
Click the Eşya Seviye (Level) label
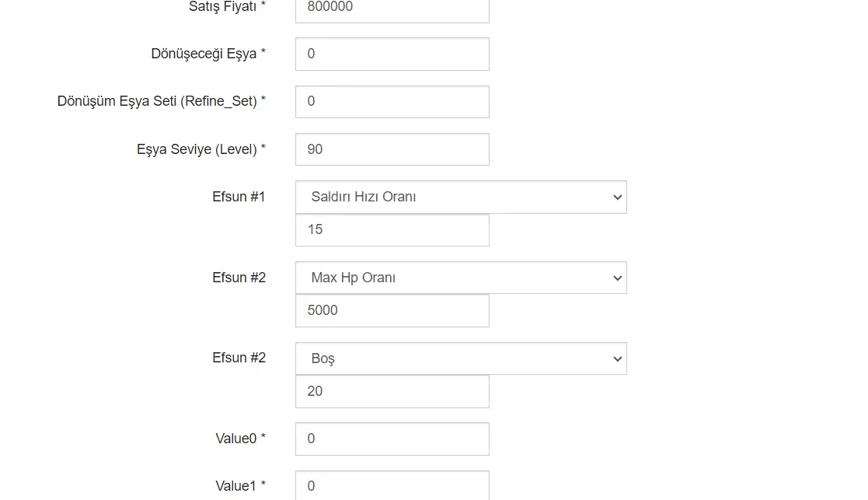[x=200, y=149]
